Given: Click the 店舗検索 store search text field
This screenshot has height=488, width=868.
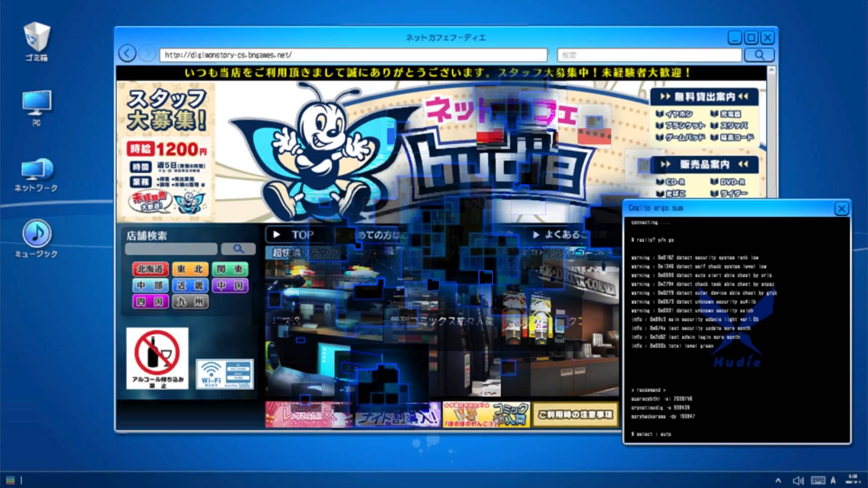Looking at the screenshot, I should [x=171, y=249].
